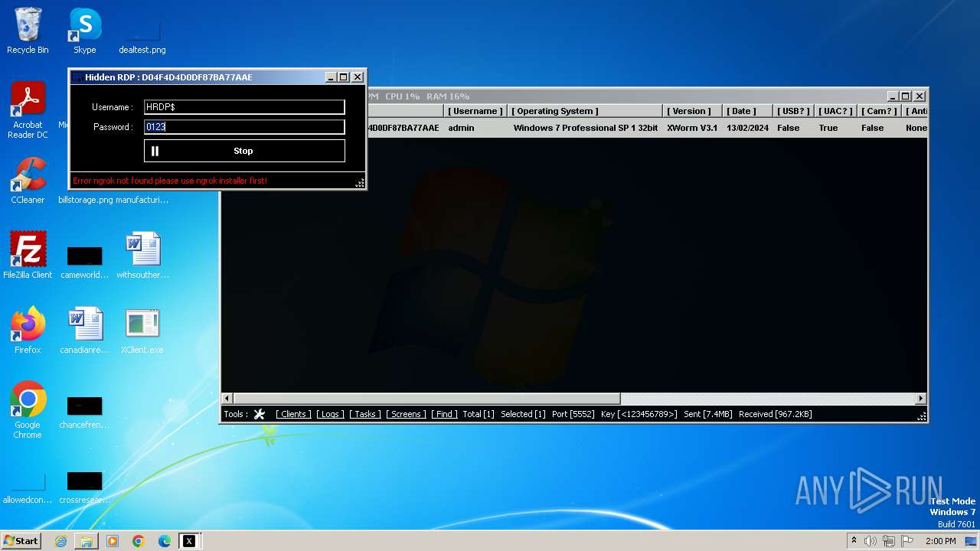Image resolution: width=980 pixels, height=551 pixels.
Task: Minimize the Hidden RDP window
Action: click(331, 77)
